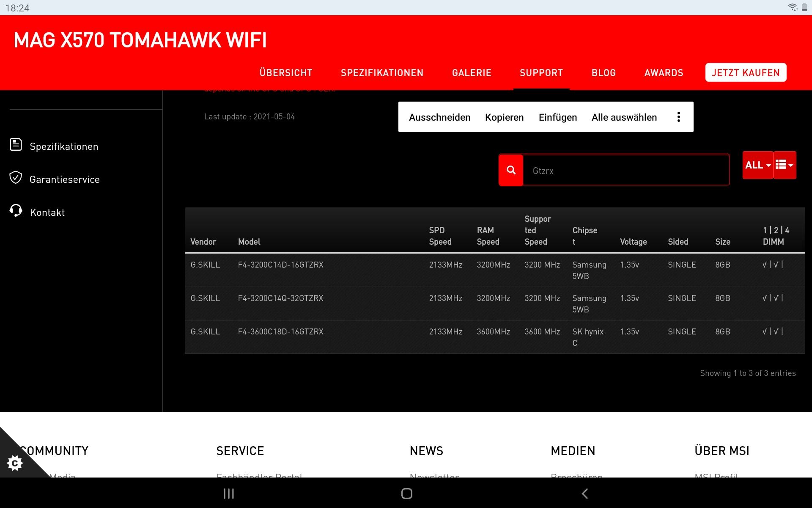The width and height of the screenshot is (812, 508).
Task: Click the red search magnifier icon
Action: coord(511,170)
